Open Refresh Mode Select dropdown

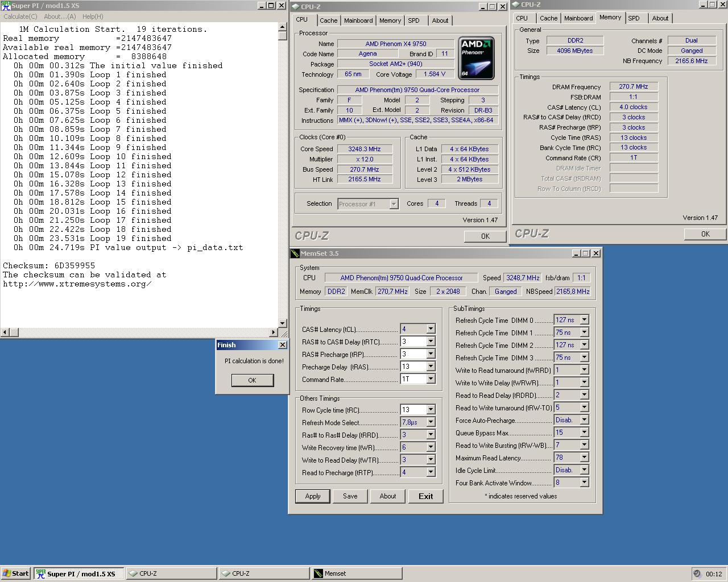coord(431,422)
